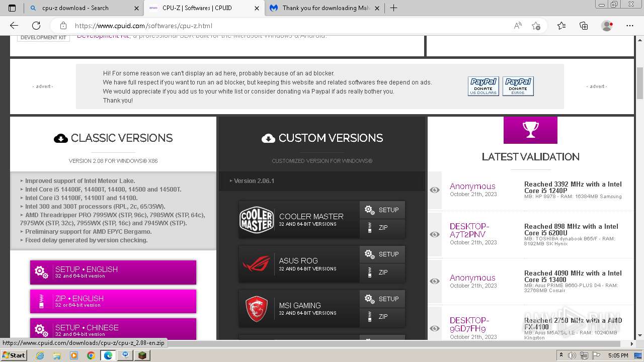The width and height of the screenshot is (644, 362).
Task: View DESKTOP-A7T2PNV validation eye icon
Action: tap(435, 234)
